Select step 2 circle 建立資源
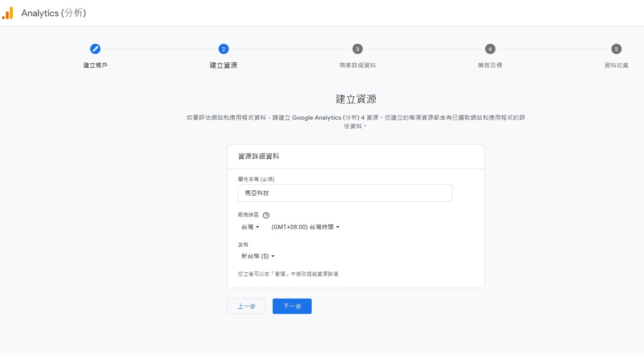This screenshot has height=353, width=644. 223,49
